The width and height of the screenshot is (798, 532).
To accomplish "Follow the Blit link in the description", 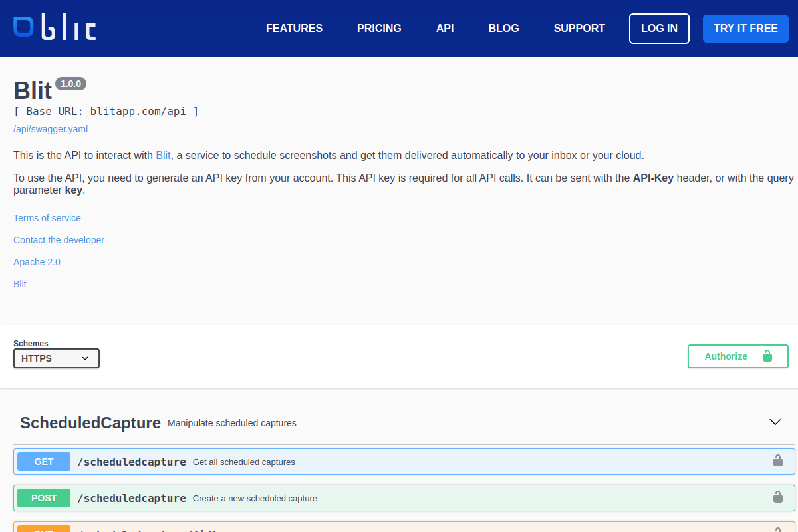I will click(x=163, y=156).
